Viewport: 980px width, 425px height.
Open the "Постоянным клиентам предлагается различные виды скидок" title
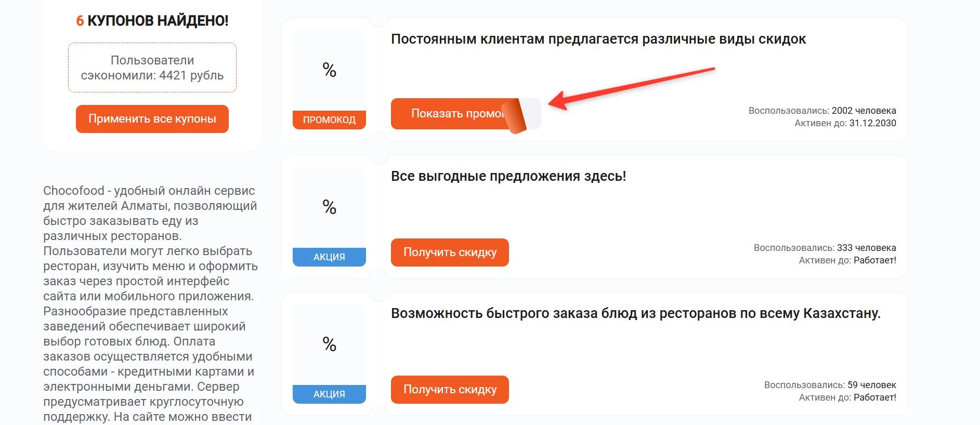(x=598, y=39)
